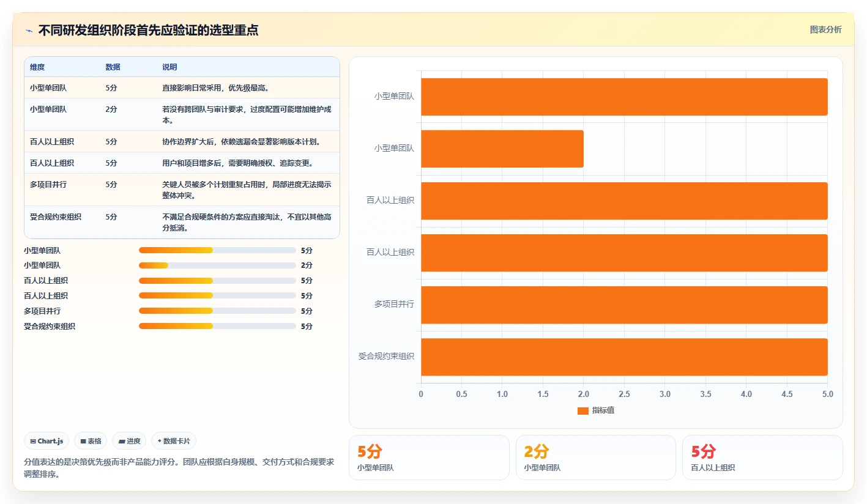This screenshot has width=867, height=504.
Task: Click the 指标值 legend label text
Action: click(603, 410)
